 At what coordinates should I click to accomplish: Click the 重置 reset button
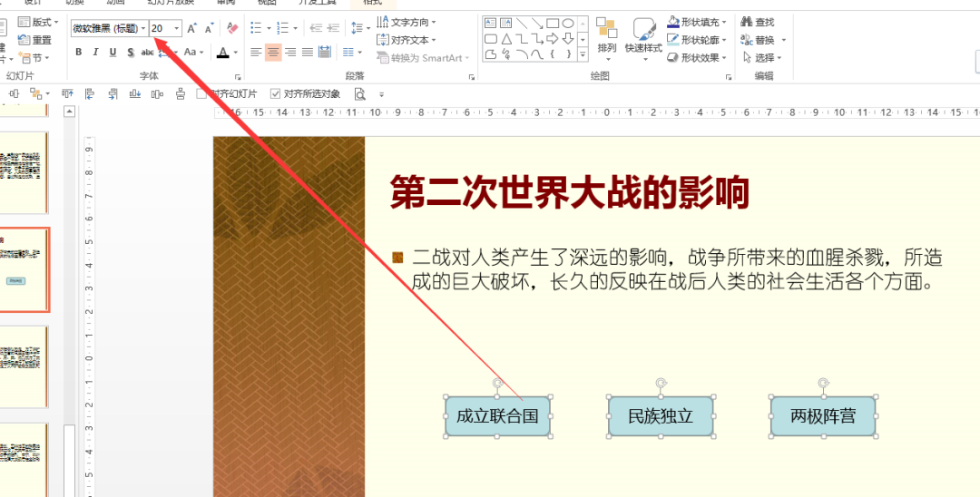click(34, 40)
